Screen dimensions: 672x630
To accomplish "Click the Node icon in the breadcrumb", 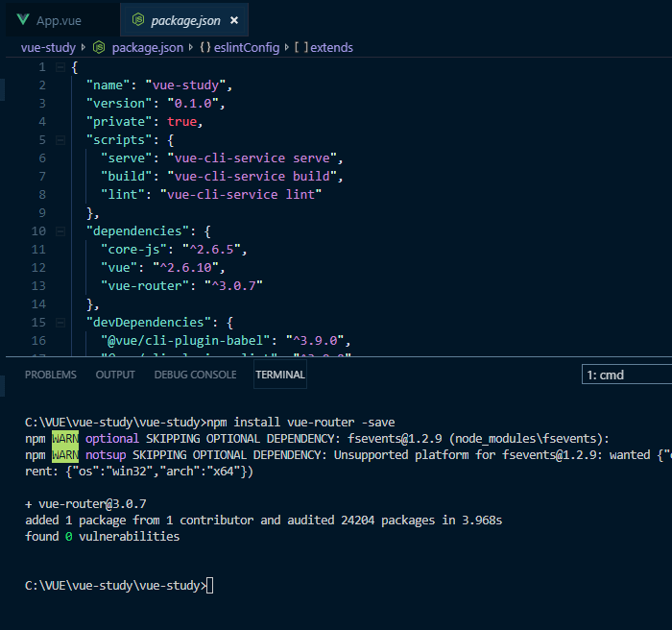I will click(99, 47).
